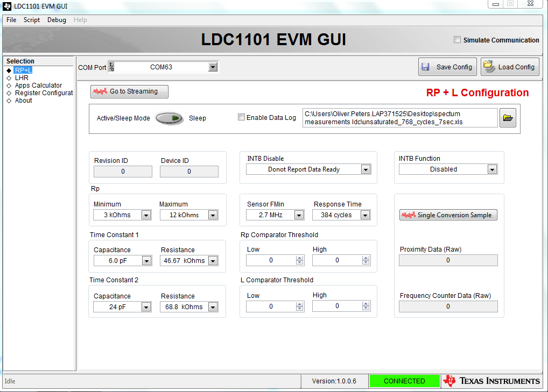The height and width of the screenshot is (392, 548).
Task: Click the waveform icon on Go to Streaming
Action: (100, 91)
